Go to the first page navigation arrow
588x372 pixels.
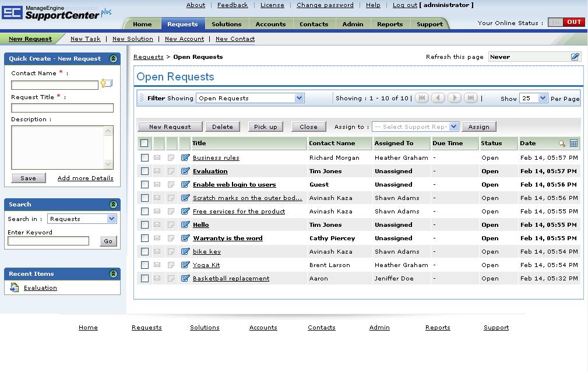tap(422, 98)
